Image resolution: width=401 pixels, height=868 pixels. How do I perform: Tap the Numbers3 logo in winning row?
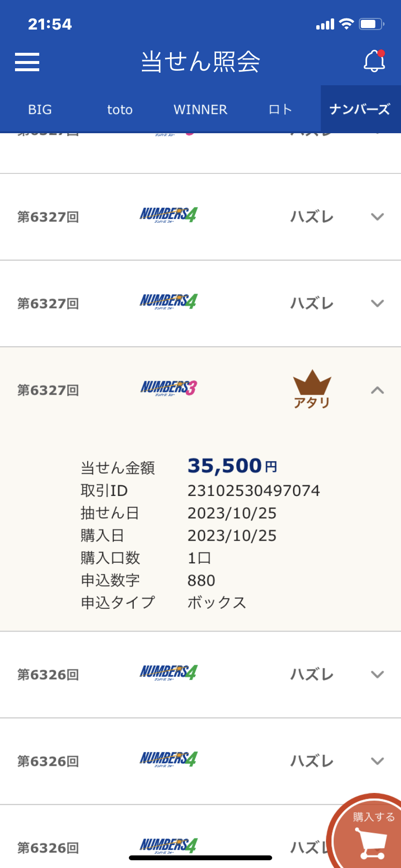(169, 388)
